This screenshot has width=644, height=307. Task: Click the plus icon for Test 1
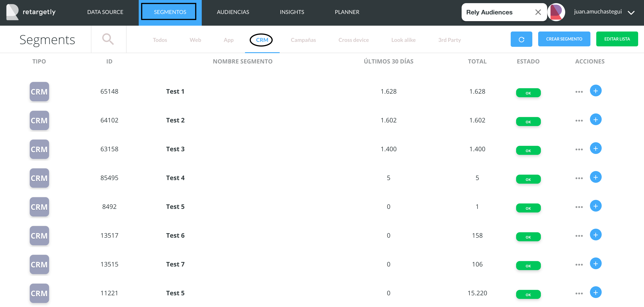click(x=596, y=91)
